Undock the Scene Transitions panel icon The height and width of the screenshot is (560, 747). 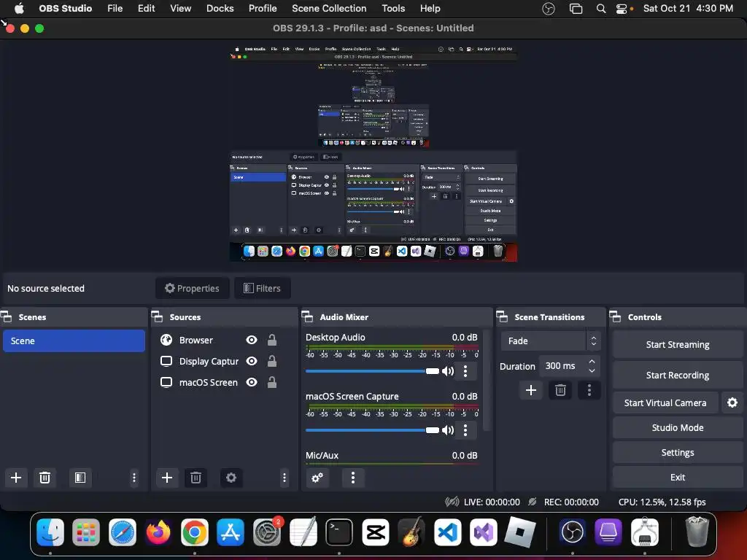[502, 316]
